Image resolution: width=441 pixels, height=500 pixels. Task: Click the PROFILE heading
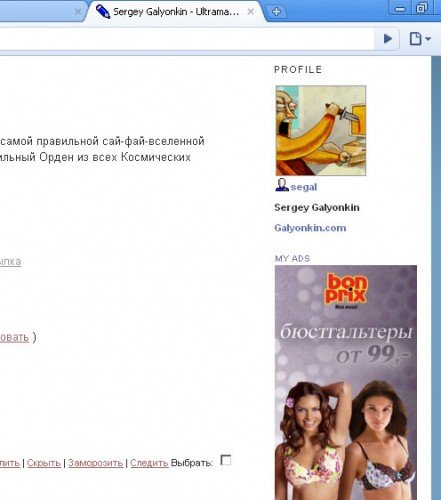[x=298, y=69]
